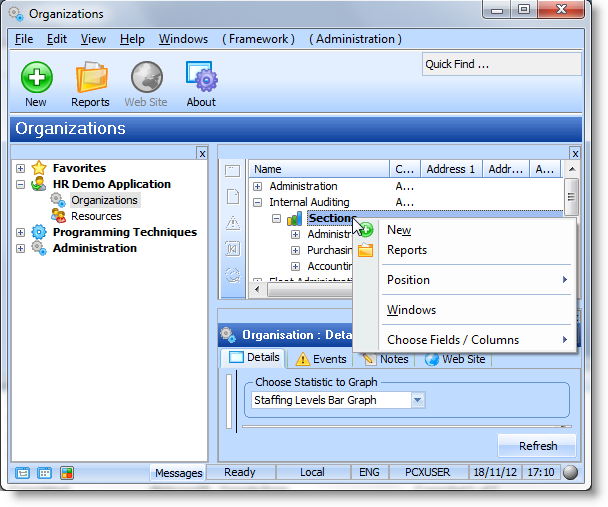Open the About toolbar icon
The width and height of the screenshot is (608, 507).
coord(202,76)
